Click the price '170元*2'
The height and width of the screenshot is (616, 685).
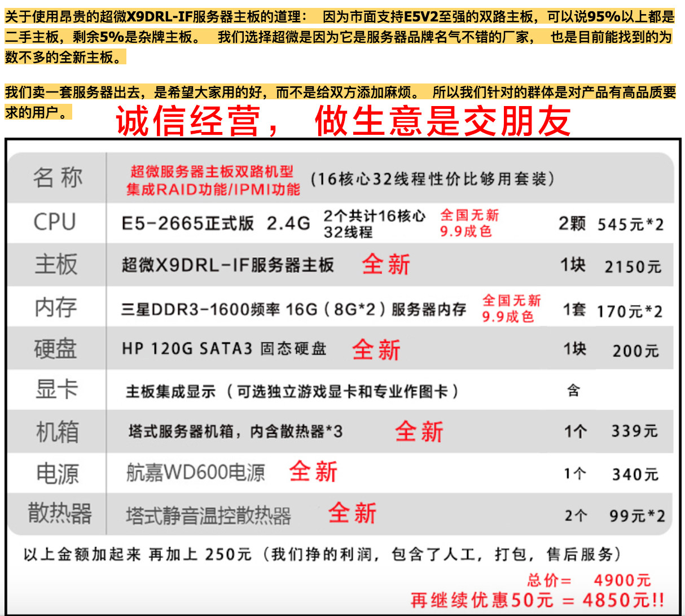point(630,311)
